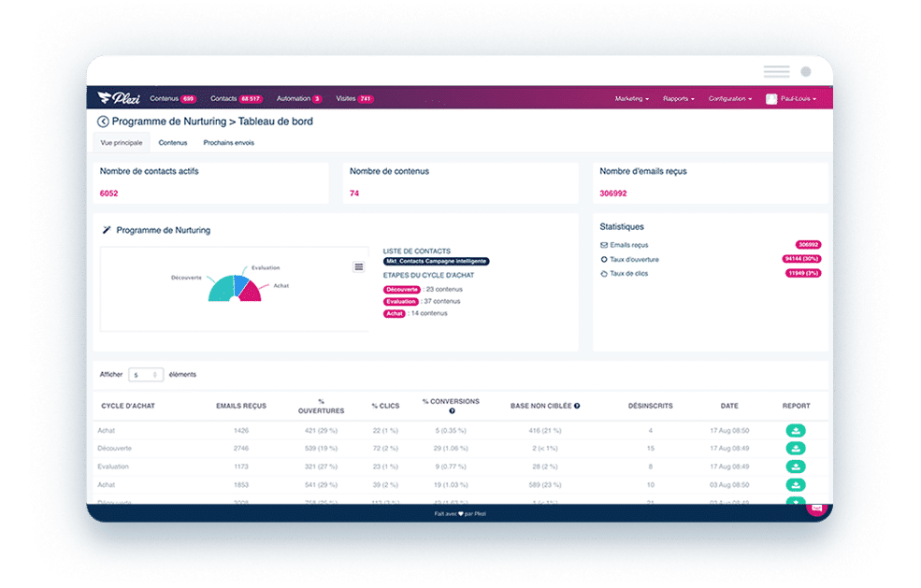Open Contacts in the top navigation

[237, 99]
